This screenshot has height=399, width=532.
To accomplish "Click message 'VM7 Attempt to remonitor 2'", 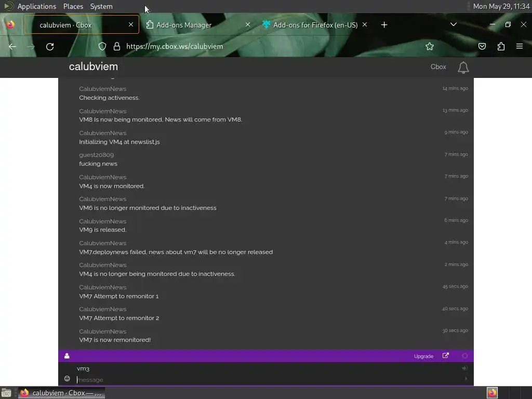I will tap(119, 318).
